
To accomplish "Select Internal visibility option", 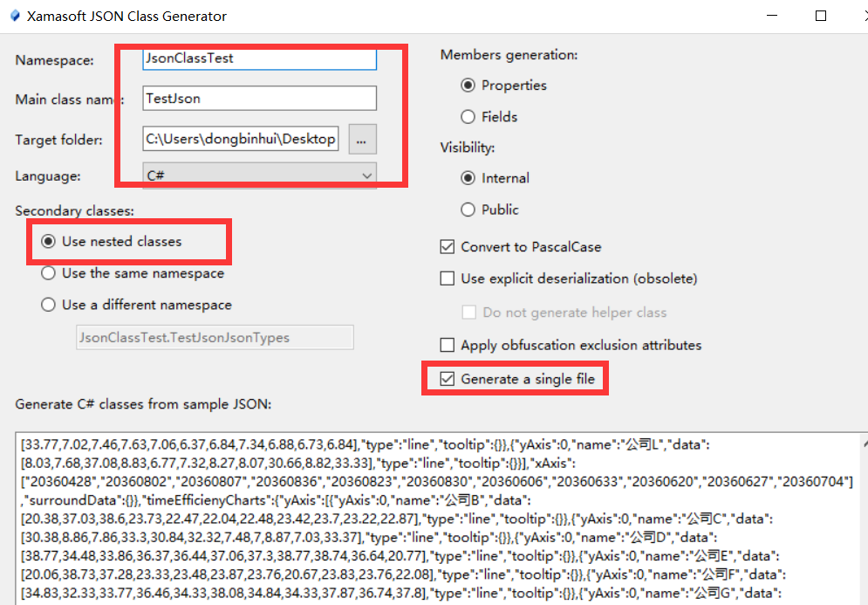I will pyautogui.click(x=468, y=177).
